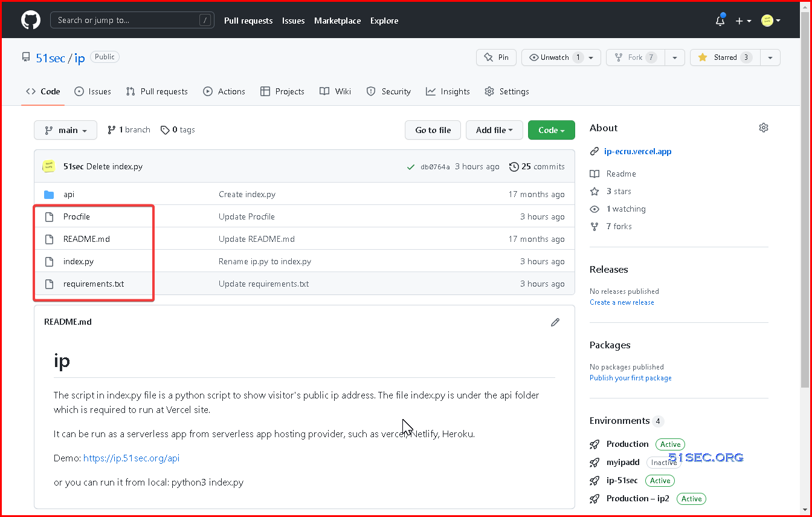This screenshot has width=812, height=517.
Task: View the 1 branch link
Action: tap(129, 129)
